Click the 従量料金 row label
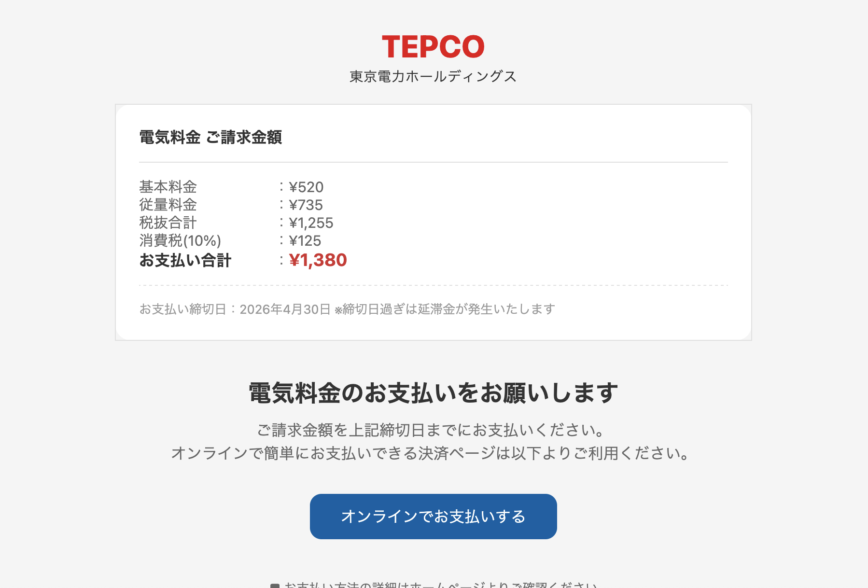 coord(168,205)
